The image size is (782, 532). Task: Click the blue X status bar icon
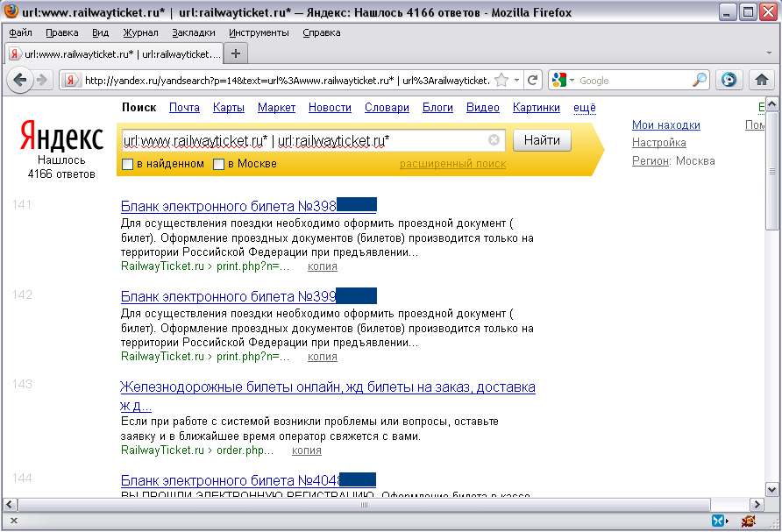point(719,521)
